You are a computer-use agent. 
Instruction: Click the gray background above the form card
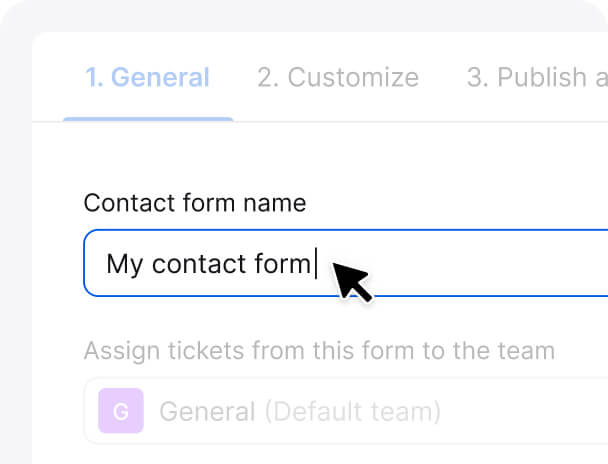(300, 15)
